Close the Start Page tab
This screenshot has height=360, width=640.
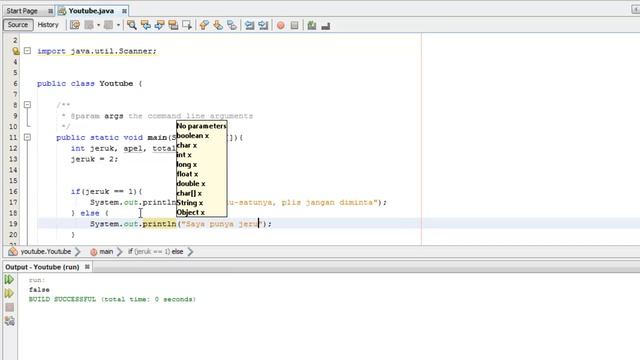point(50,11)
